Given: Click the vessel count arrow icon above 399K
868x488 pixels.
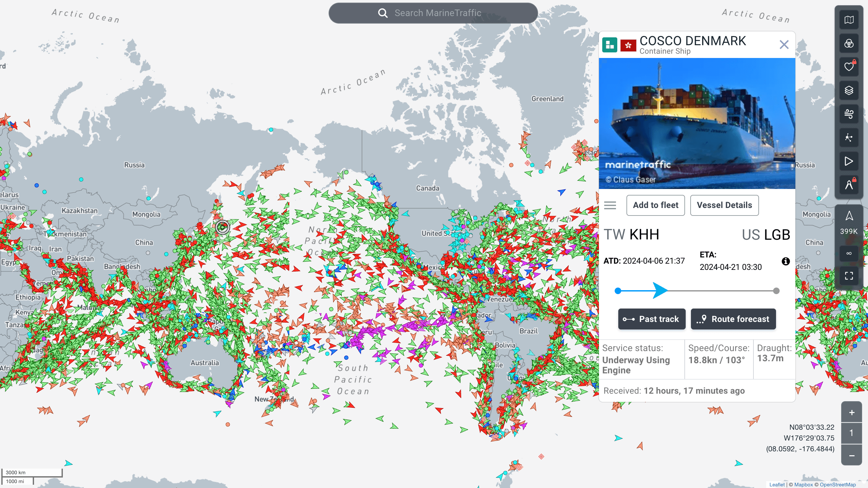Looking at the screenshot, I should tap(849, 216).
